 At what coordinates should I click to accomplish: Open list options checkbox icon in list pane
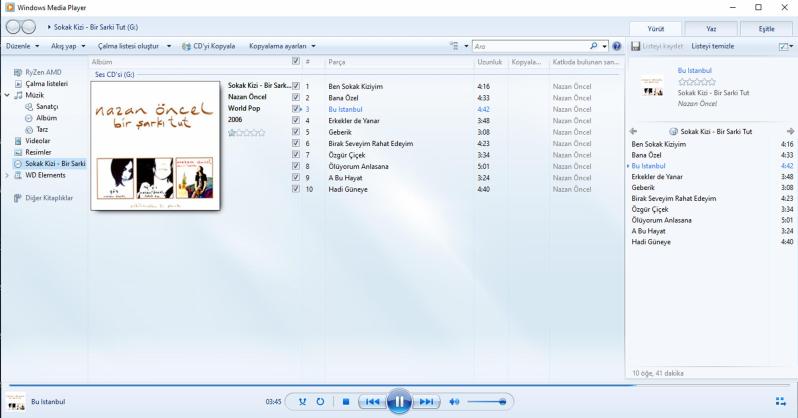pos(783,46)
